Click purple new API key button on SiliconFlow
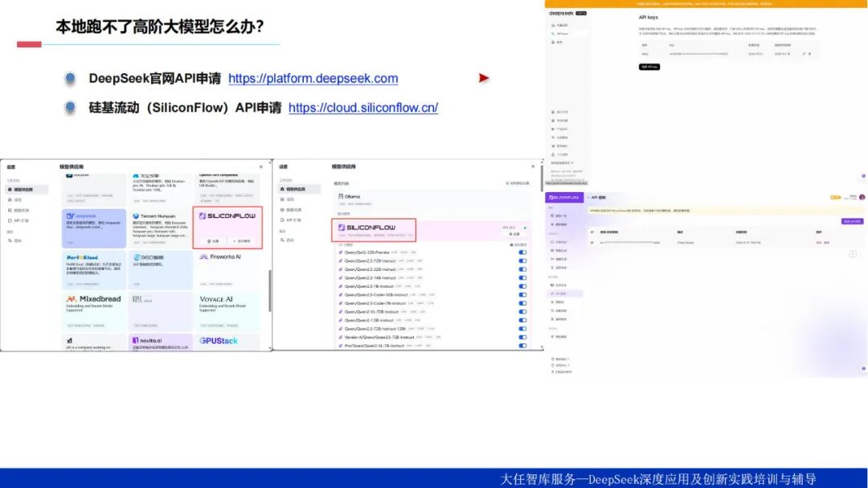 click(852, 222)
